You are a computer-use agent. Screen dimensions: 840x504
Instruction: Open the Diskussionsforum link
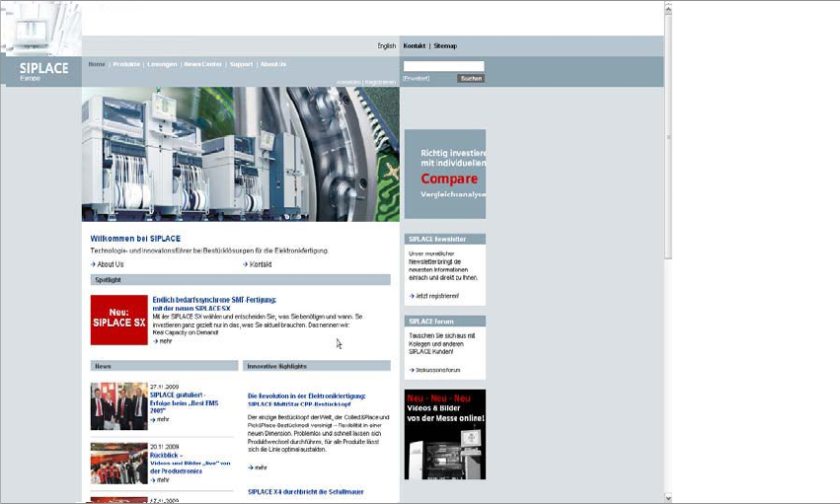(435, 370)
